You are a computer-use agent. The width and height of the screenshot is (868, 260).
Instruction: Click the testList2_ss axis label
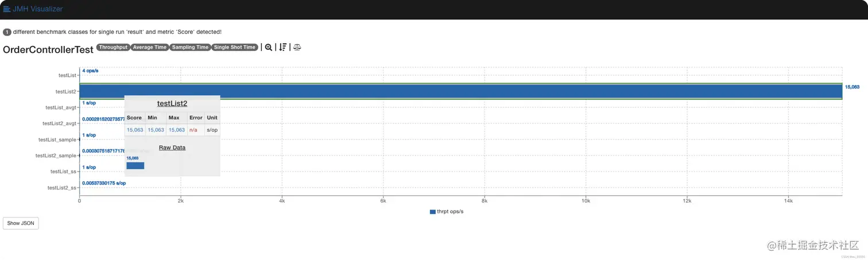pyautogui.click(x=62, y=188)
